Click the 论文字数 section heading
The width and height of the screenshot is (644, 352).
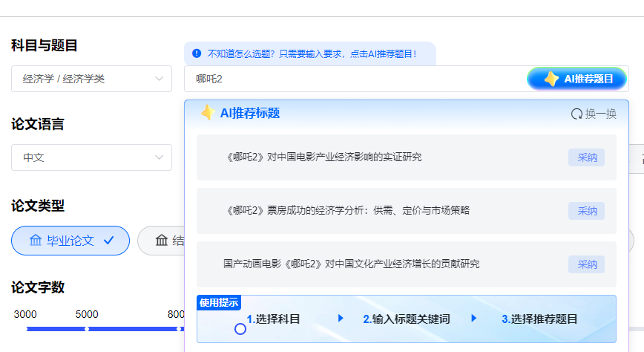coord(38,287)
